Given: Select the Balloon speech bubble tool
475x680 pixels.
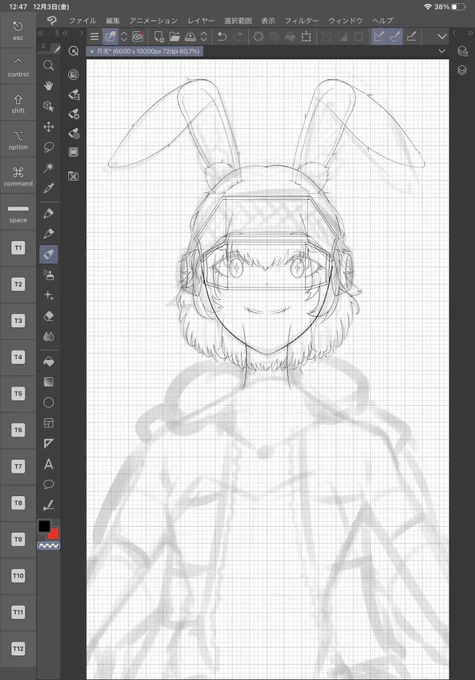Looking at the screenshot, I should (x=49, y=484).
